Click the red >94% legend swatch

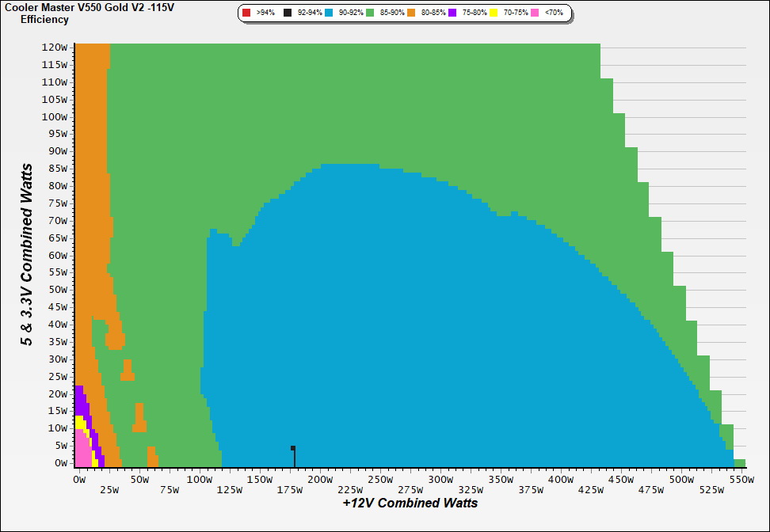point(246,13)
